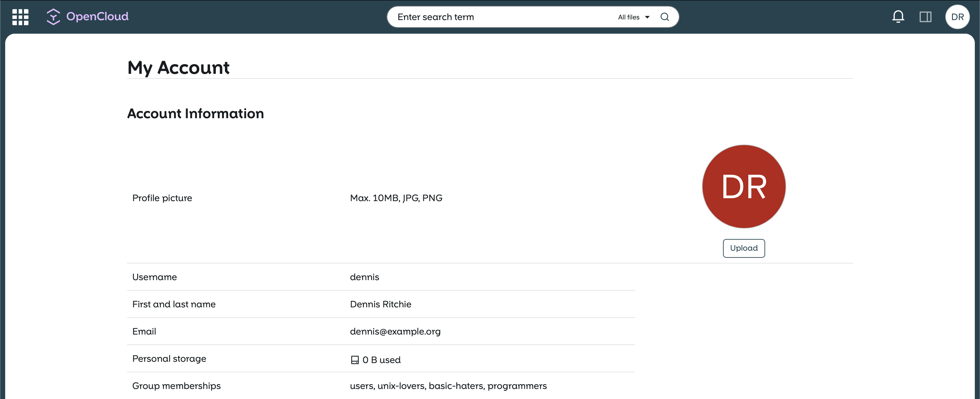This screenshot has height=399, width=980.
Task: Click the Account Information section heading
Action: click(195, 114)
